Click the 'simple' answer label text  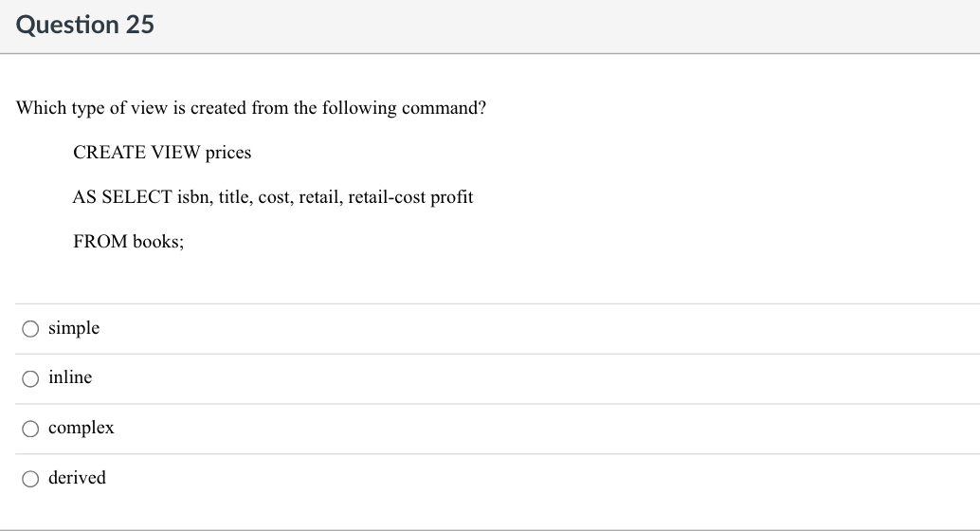coord(74,328)
